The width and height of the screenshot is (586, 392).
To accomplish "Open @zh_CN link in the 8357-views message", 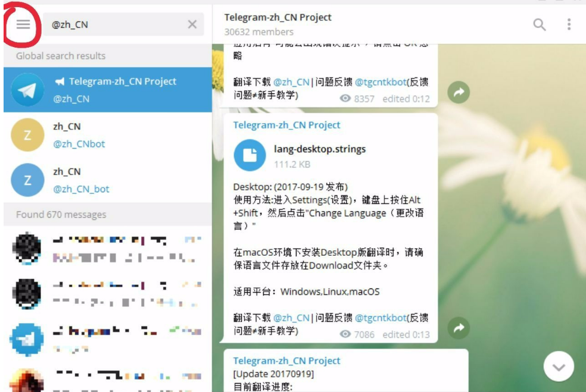I will pos(291,82).
